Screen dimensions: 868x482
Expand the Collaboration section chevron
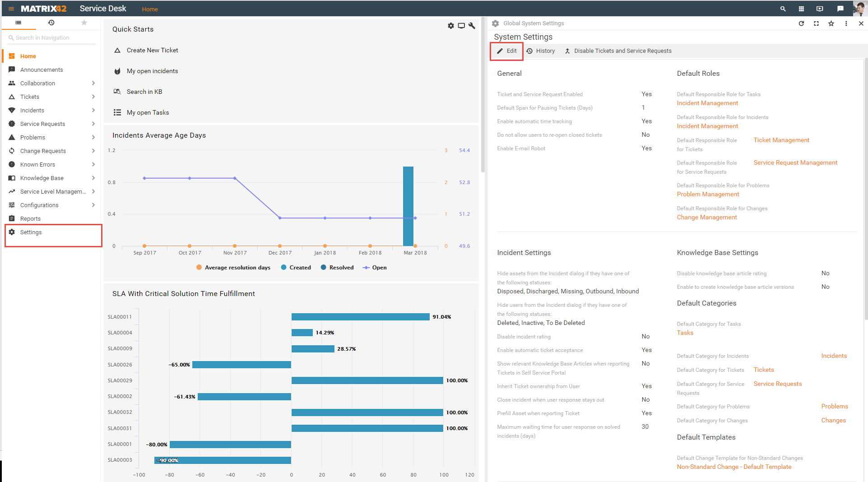coord(93,83)
